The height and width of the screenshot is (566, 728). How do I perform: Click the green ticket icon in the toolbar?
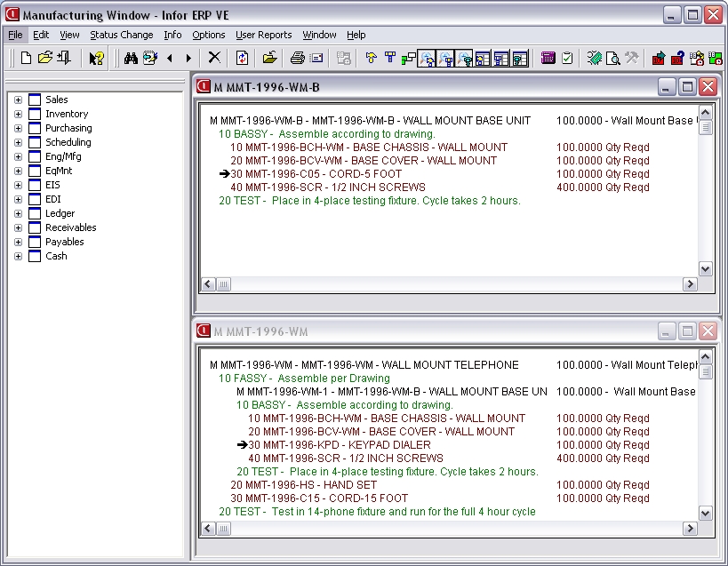click(594, 58)
